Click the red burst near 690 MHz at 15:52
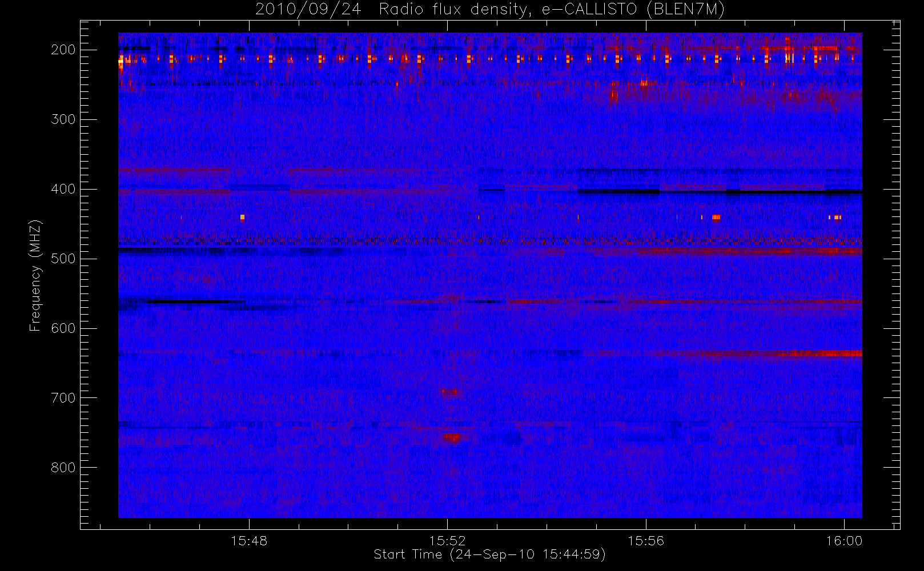Image resolution: width=924 pixels, height=571 pixels. click(x=449, y=392)
